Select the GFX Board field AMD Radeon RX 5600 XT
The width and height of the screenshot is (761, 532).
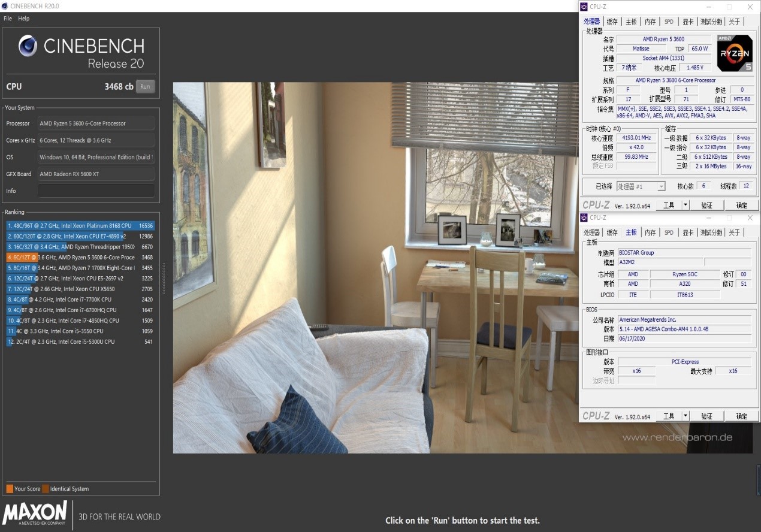click(x=96, y=174)
